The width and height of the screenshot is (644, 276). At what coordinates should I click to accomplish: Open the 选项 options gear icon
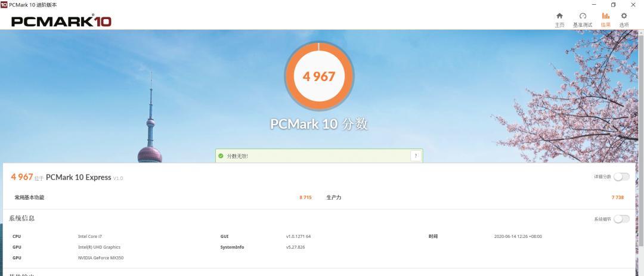click(x=624, y=16)
